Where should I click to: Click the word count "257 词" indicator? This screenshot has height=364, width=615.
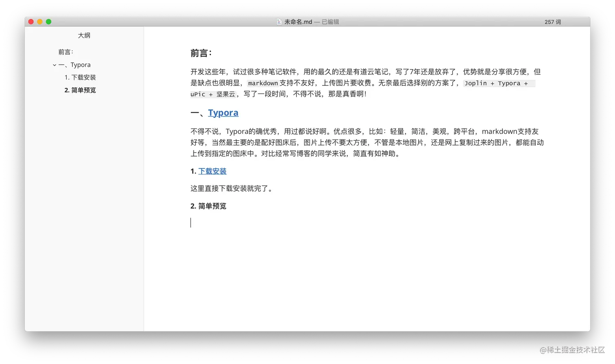pos(552,22)
